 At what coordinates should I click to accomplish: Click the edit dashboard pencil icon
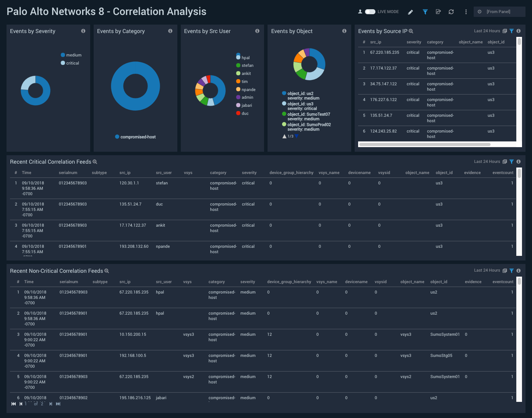(x=410, y=12)
